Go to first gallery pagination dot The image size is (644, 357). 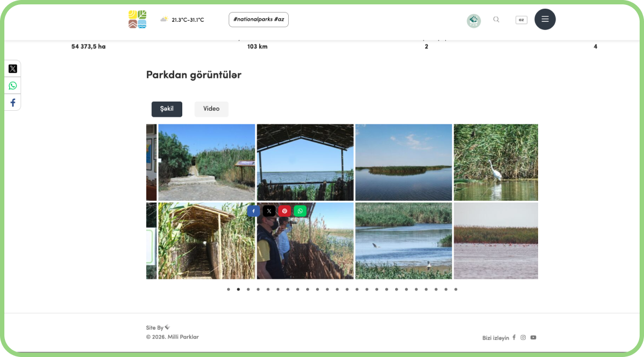pyautogui.click(x=229, y=289)
